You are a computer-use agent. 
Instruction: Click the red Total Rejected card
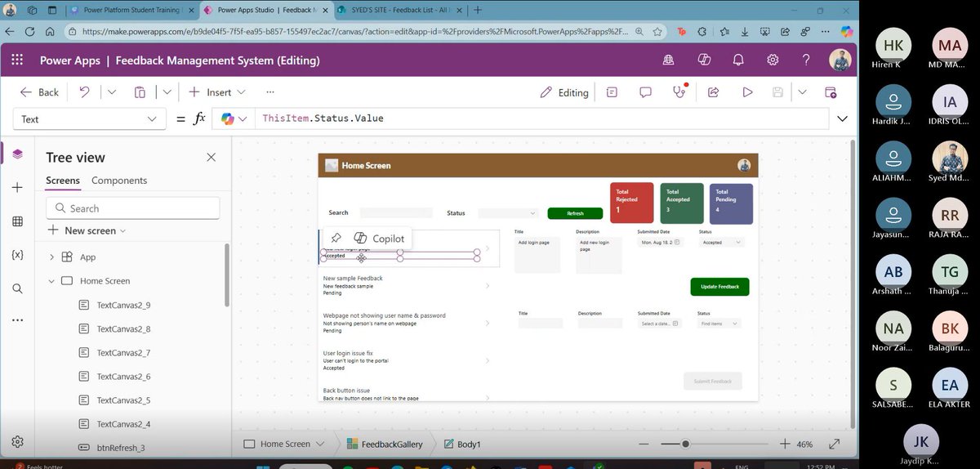(632, 203)
